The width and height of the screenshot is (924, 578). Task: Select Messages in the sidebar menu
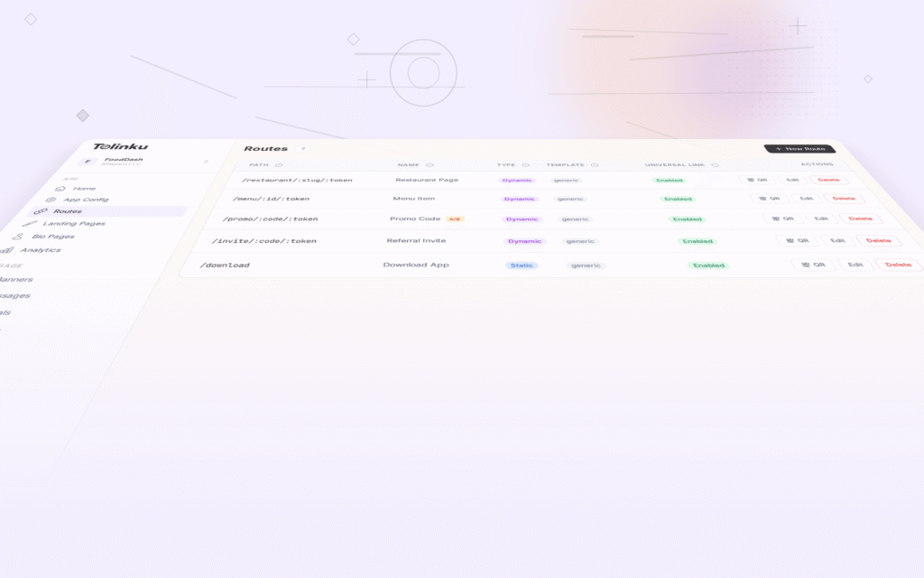click(x=13, y=296)
